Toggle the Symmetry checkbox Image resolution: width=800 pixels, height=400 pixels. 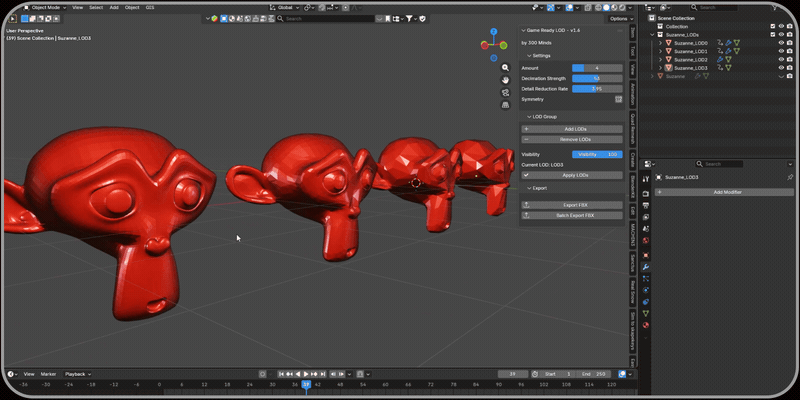[x=618, y=99]
